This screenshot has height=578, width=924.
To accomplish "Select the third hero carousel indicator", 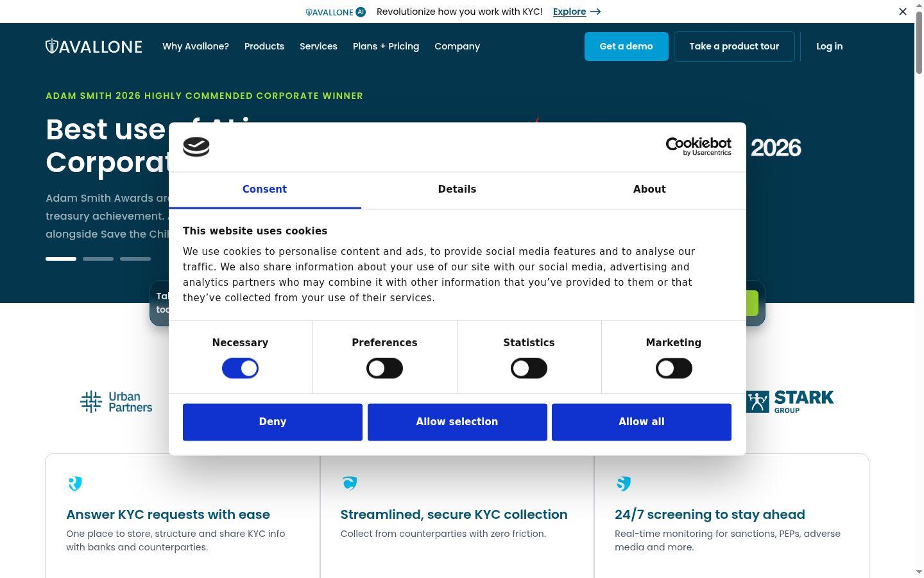I will [x=135, y=259].
